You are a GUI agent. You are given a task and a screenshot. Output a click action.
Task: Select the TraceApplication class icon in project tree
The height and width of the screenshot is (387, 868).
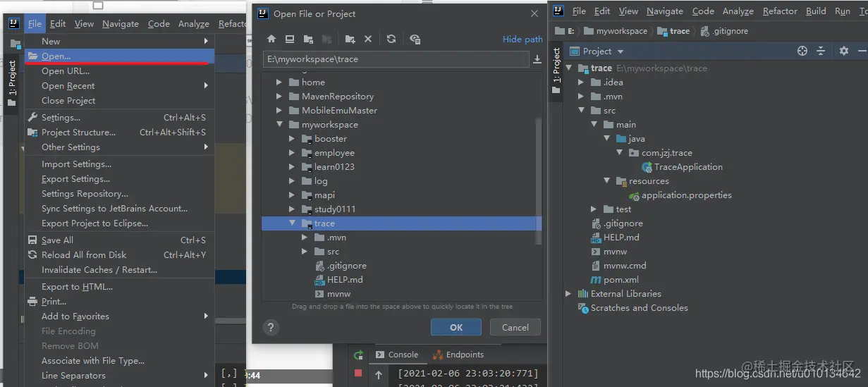click(647, 167)
